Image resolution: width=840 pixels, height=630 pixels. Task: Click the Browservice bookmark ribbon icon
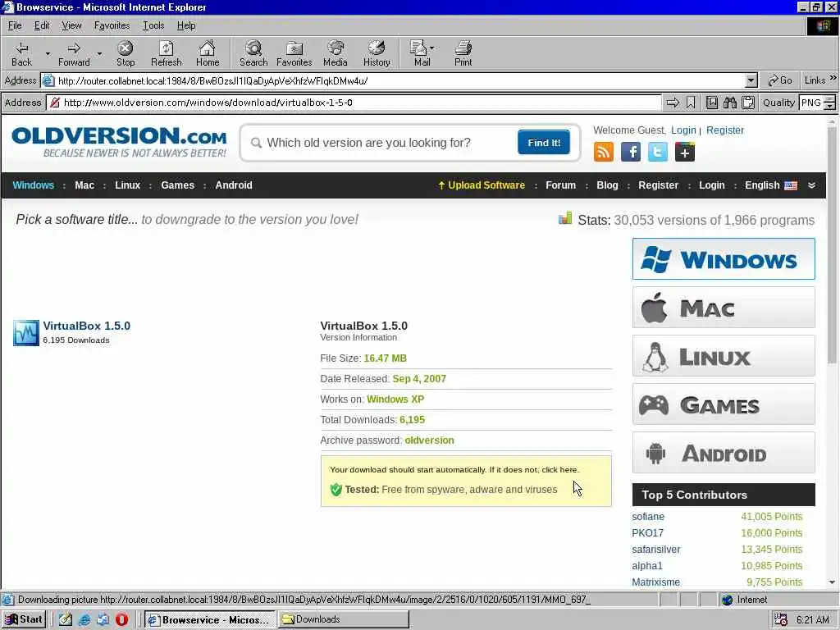691,103
